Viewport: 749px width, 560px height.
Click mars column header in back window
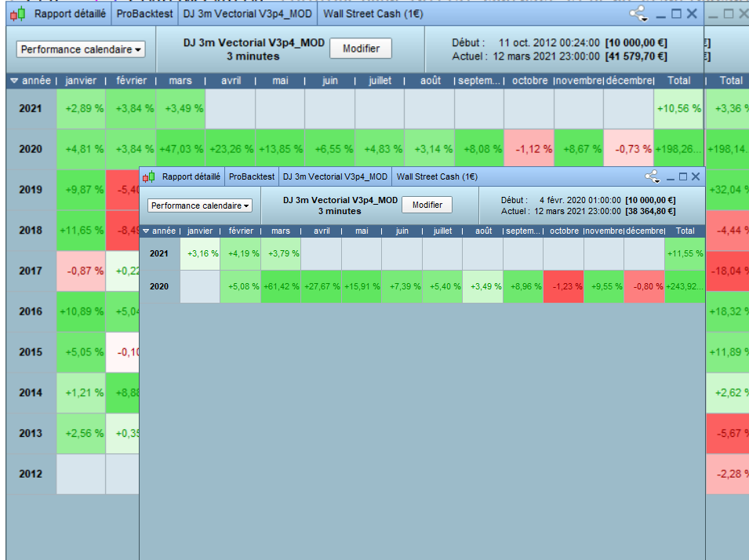pos(180,81)
